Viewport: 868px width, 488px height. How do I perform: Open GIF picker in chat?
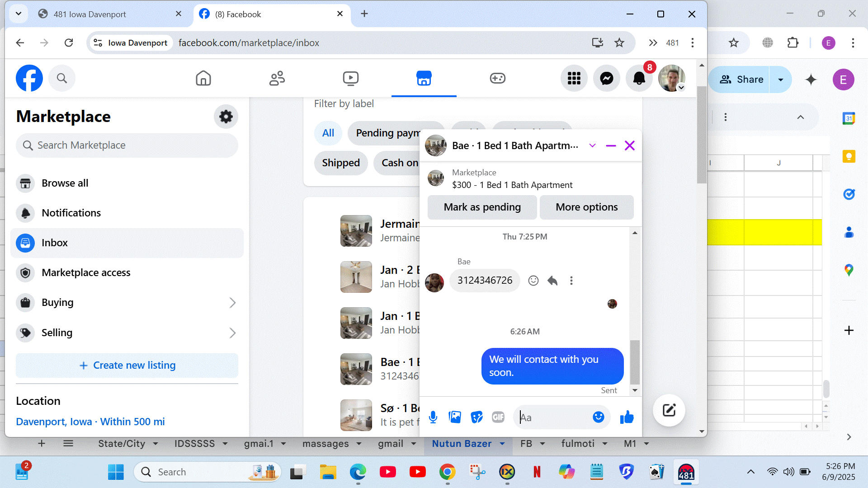[x=498, y=417]
